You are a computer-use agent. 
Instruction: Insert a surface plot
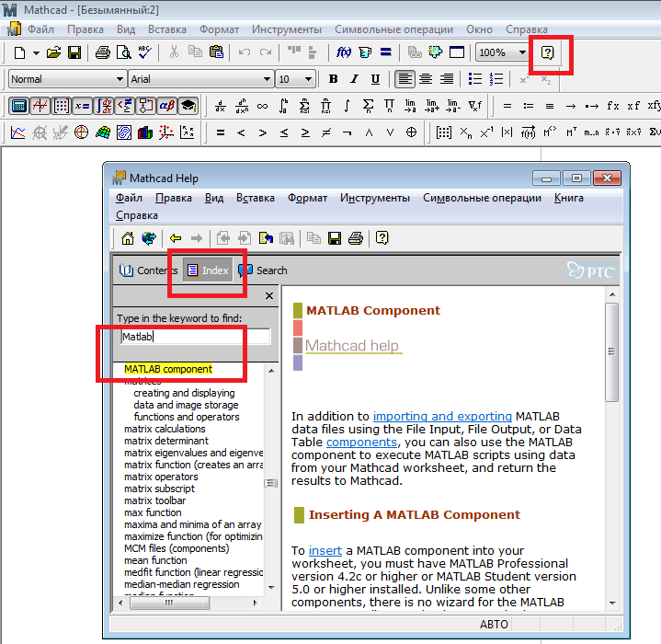pyautogui.click(x=103, y=132)
